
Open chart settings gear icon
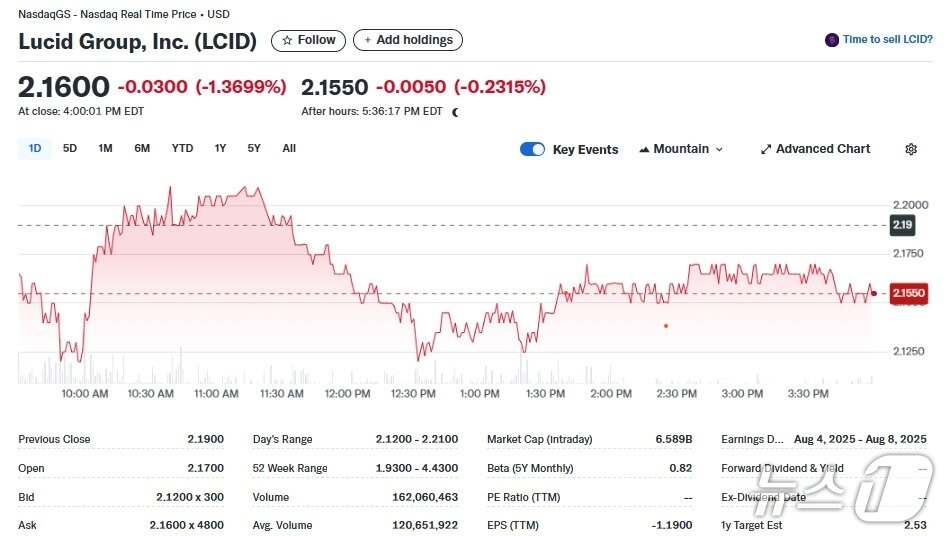click(x=910, y=149)
